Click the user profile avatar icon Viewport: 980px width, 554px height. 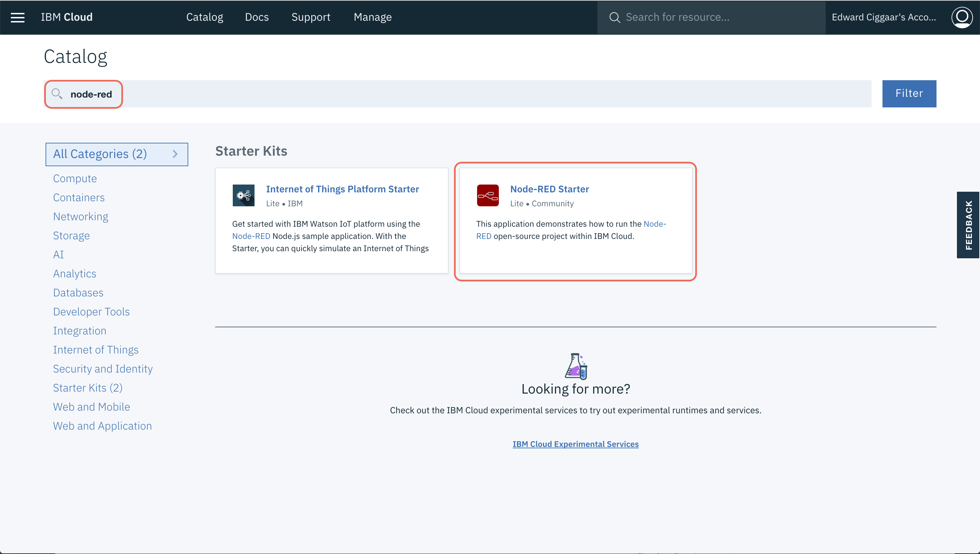(961, 17)
